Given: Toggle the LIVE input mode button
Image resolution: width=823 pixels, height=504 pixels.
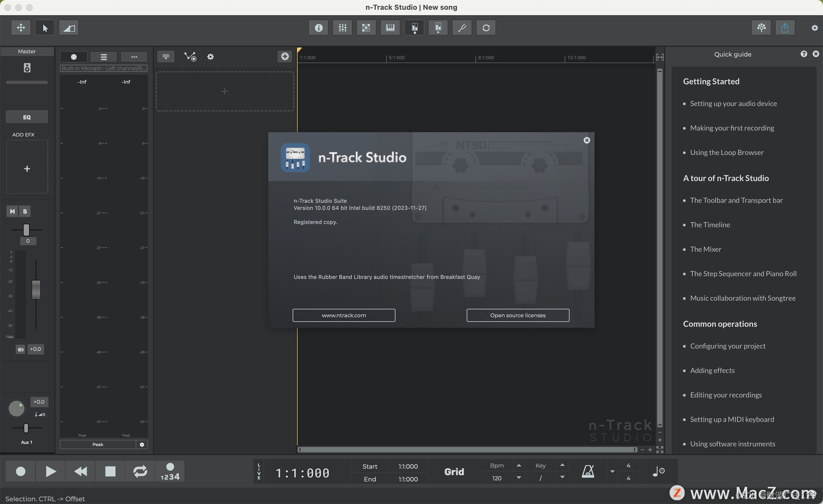Looking at the screenshot, I should [x=258, y=471].
